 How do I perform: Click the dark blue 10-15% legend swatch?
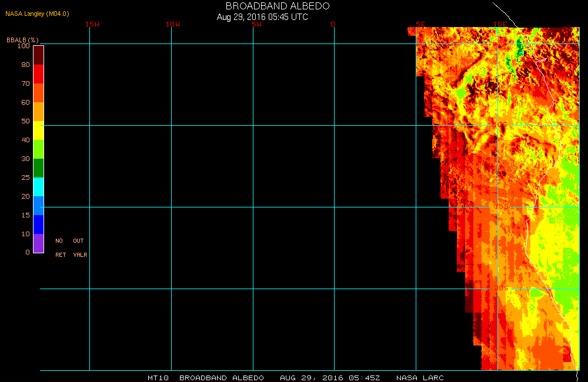click(38, 224)
